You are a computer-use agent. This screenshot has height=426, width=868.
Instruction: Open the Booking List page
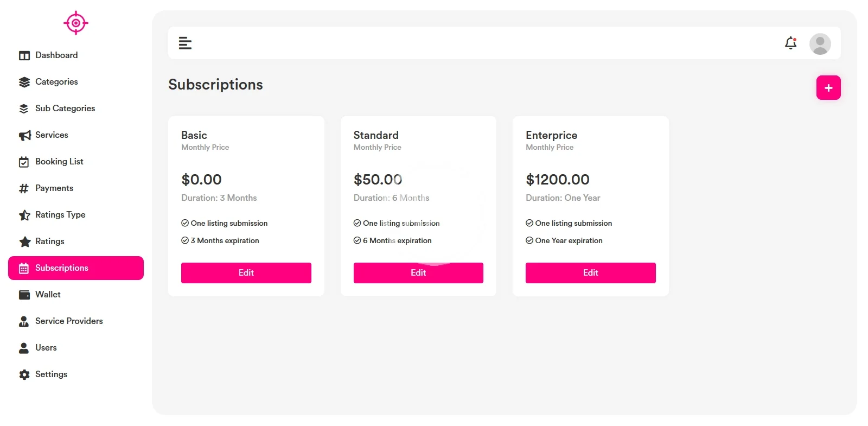[59, 162]
